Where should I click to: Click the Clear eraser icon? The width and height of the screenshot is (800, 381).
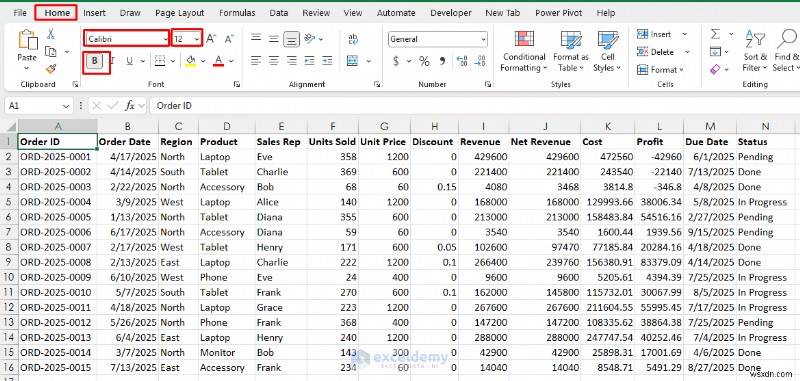tap(715, 68)
